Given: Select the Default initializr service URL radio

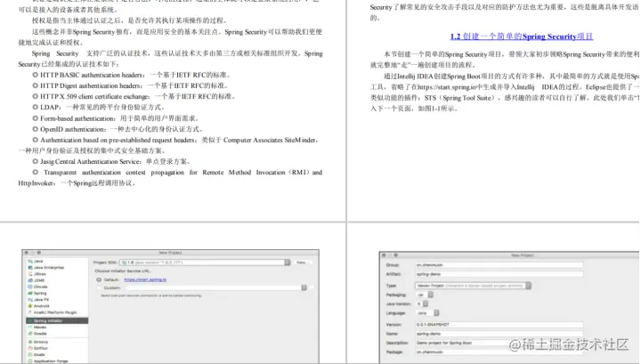Looking at the screenshot, I should 99,279.
